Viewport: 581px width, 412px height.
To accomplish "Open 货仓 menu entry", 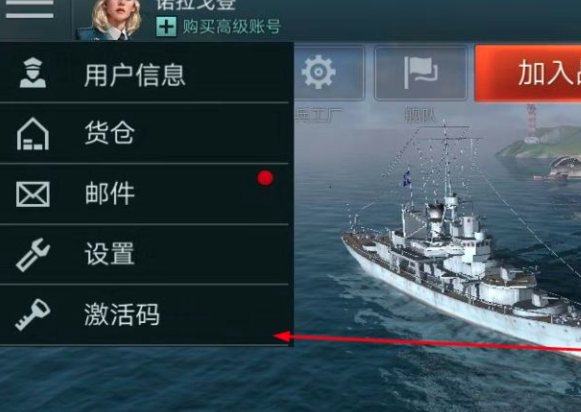I will tap(144, 133).
